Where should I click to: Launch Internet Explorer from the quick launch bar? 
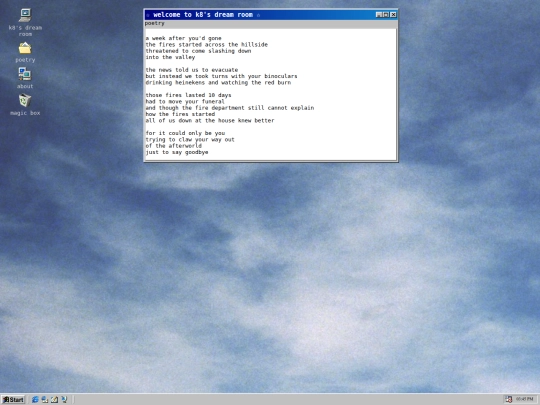pyautogui.click(x=35, y=399)
